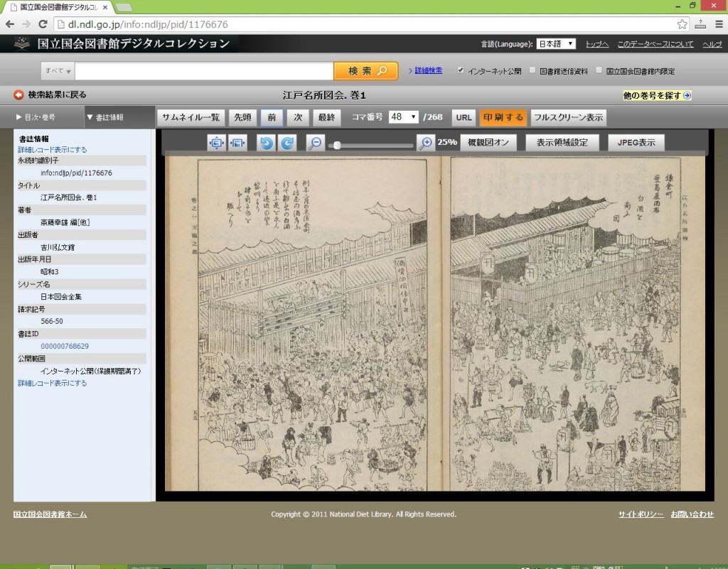Zoom out with minus magnifier icon

pos(315,143)
